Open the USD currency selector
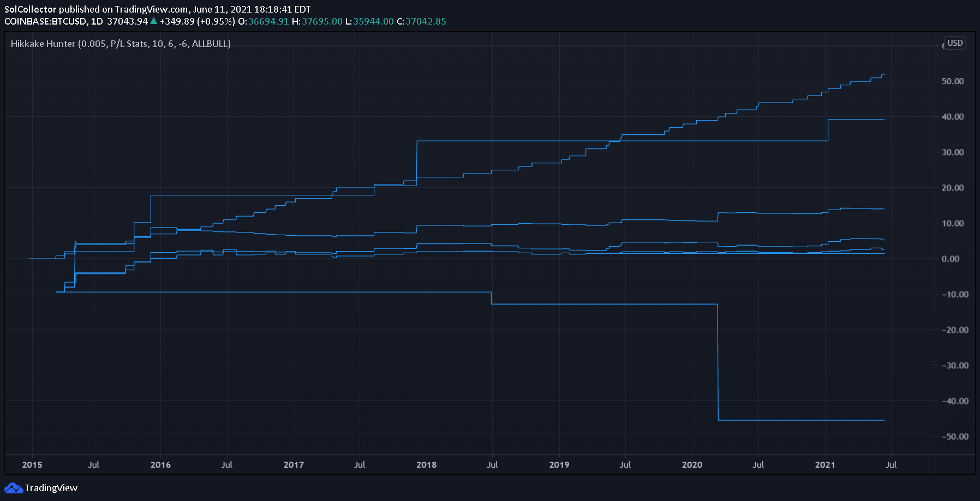 click(955, 43)
